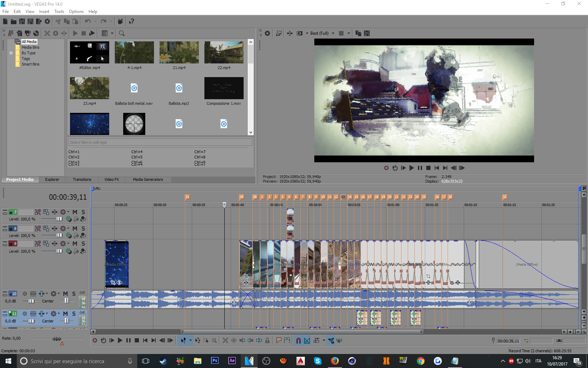Click Preview on external monitor icon
Image resolution: width=588 pixels, height=368 pixels.
point(279,33)
